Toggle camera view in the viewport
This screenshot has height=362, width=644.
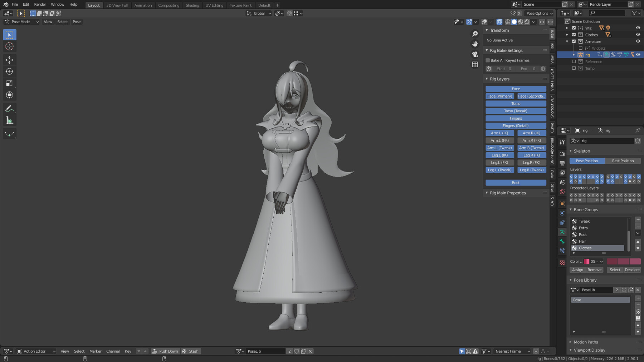[475, 54]
